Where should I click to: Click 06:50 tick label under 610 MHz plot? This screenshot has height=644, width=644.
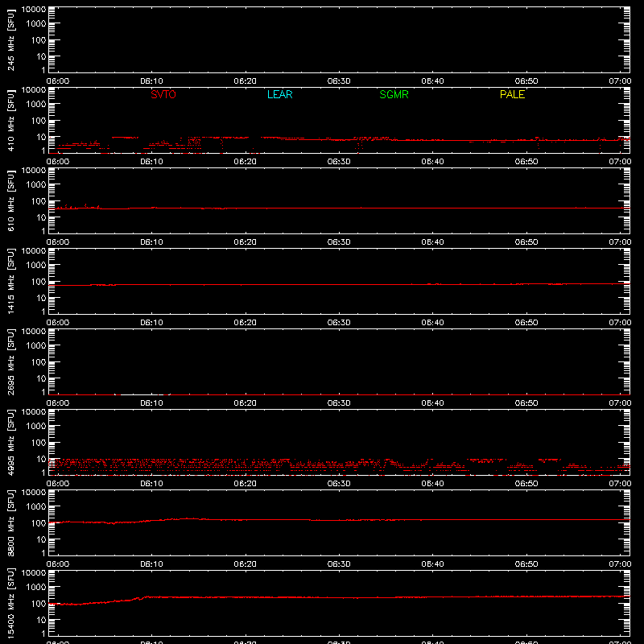[x=526, y=242]
